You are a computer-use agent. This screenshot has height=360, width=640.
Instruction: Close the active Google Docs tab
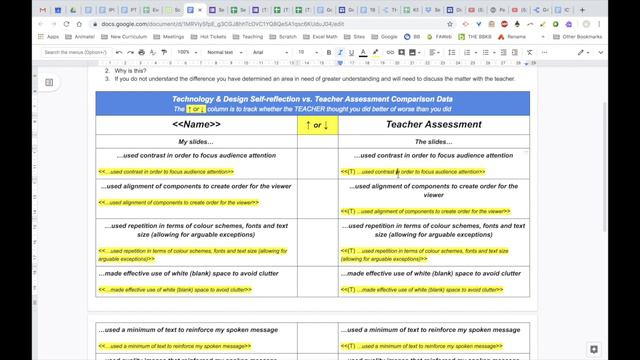click(x=200, y=10)
